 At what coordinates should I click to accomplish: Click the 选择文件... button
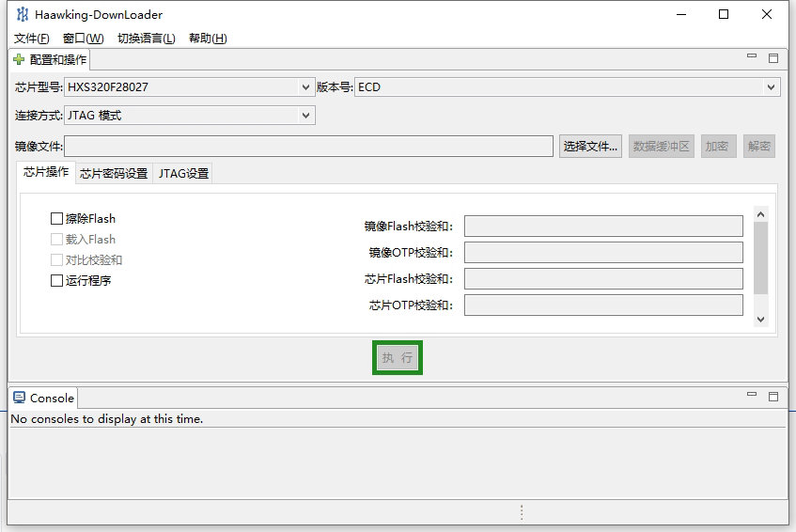pyautogui.click(x=590, y=147)
